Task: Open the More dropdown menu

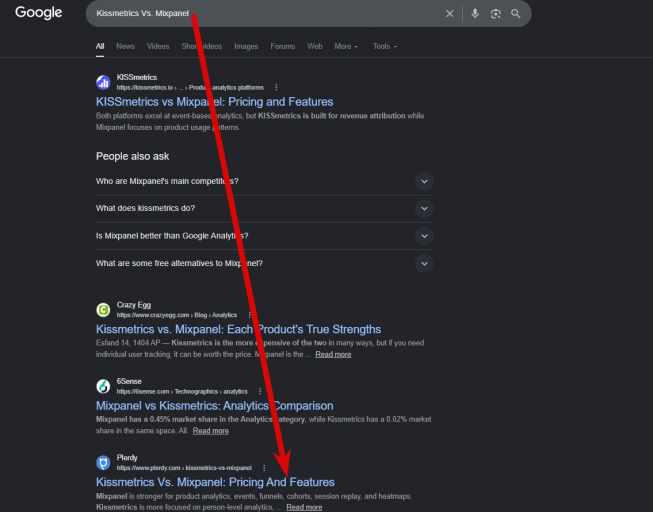Action: coord(346,46)
